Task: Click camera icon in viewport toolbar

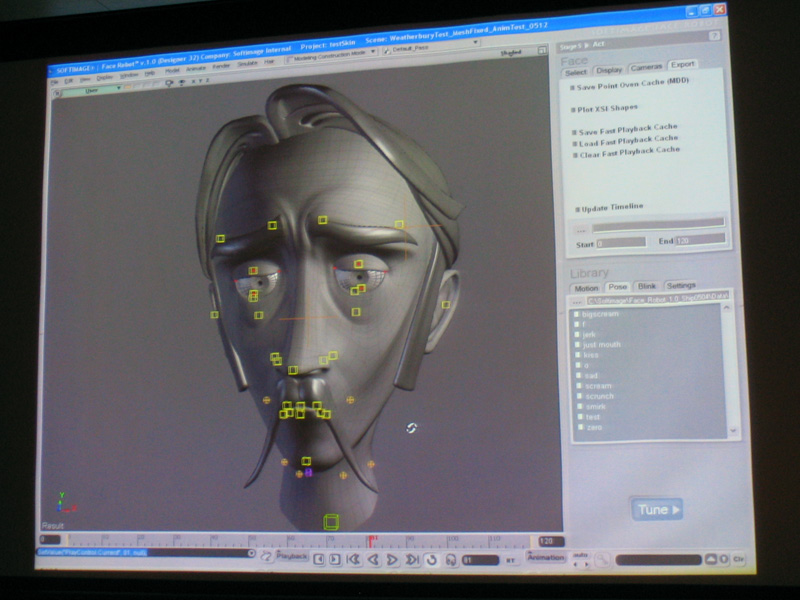Action: point(169,83)
